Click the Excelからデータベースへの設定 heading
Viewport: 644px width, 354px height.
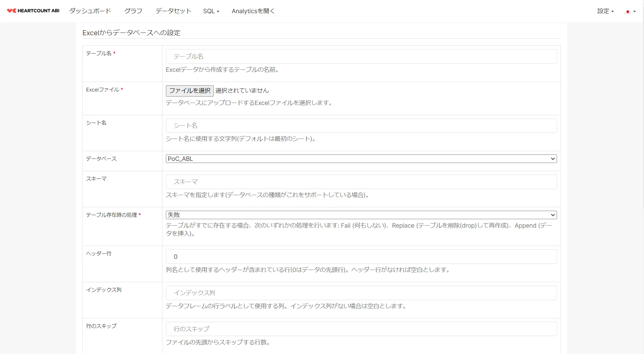point(131,33)
